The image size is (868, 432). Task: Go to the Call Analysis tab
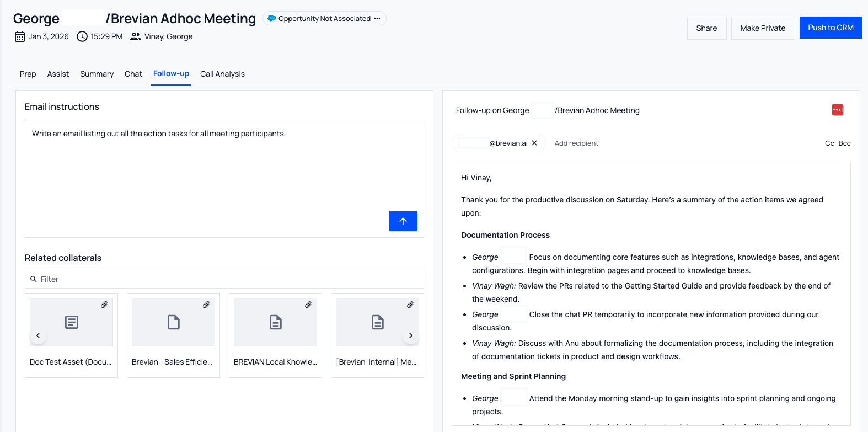(x=222, y=74)
